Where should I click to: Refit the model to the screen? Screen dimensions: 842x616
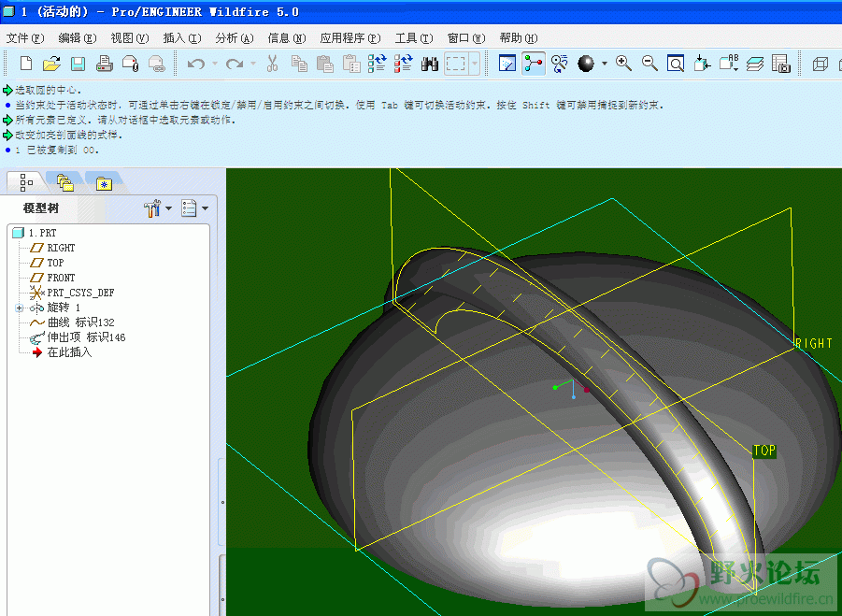tap(676, 64)
